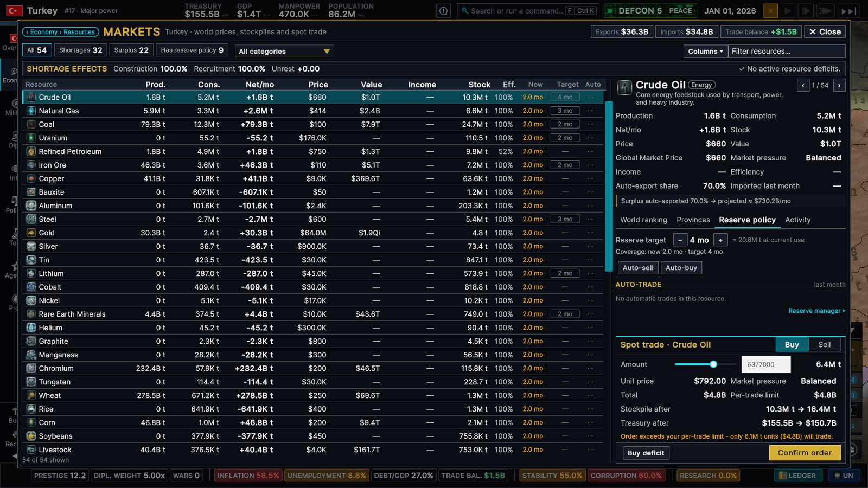Enable the Auto-buy option
868x488 pixels.
[681, 268]
